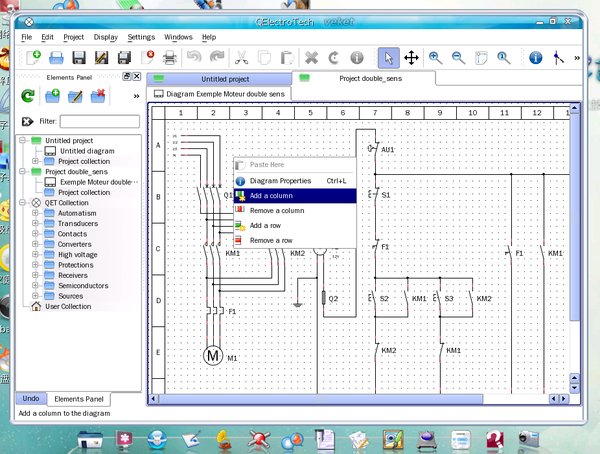
Task: Click the Cut scissors icon
Action: click(241, 58)
